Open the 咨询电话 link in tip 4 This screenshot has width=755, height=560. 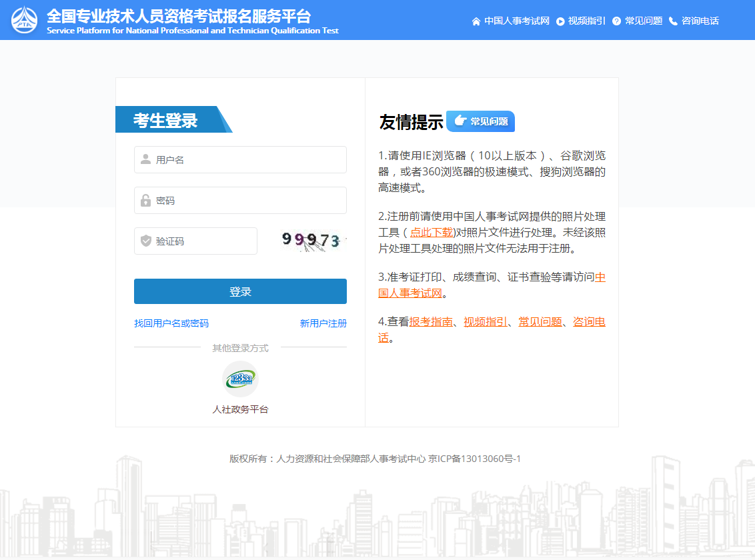pyautogui.click(x=492, y=329)
